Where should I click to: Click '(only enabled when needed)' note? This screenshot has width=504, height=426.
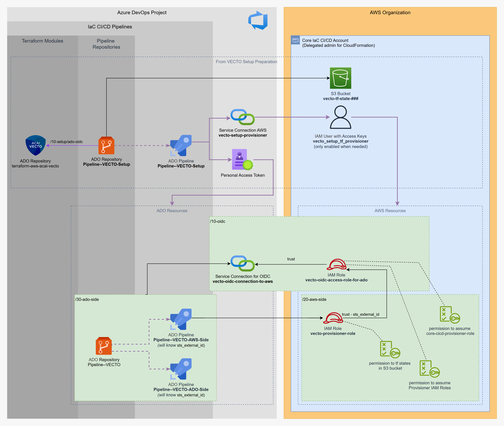tap(341, 147)
